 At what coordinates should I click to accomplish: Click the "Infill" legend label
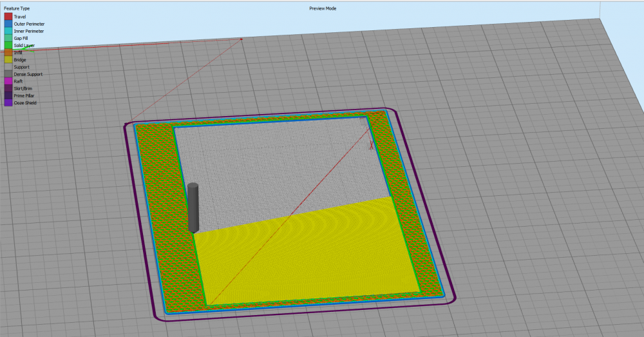(18, 53)
